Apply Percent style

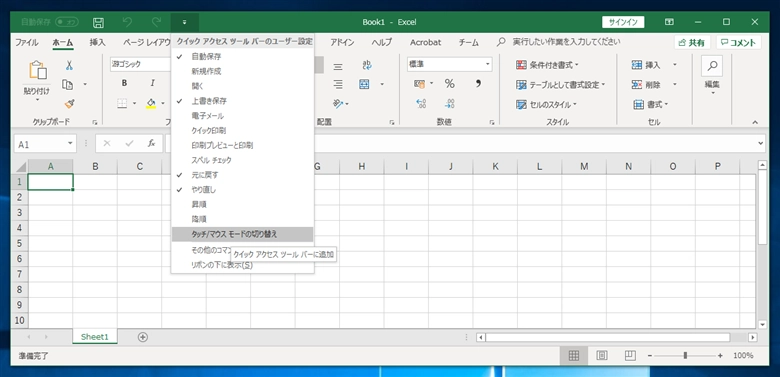pos(450,84)
